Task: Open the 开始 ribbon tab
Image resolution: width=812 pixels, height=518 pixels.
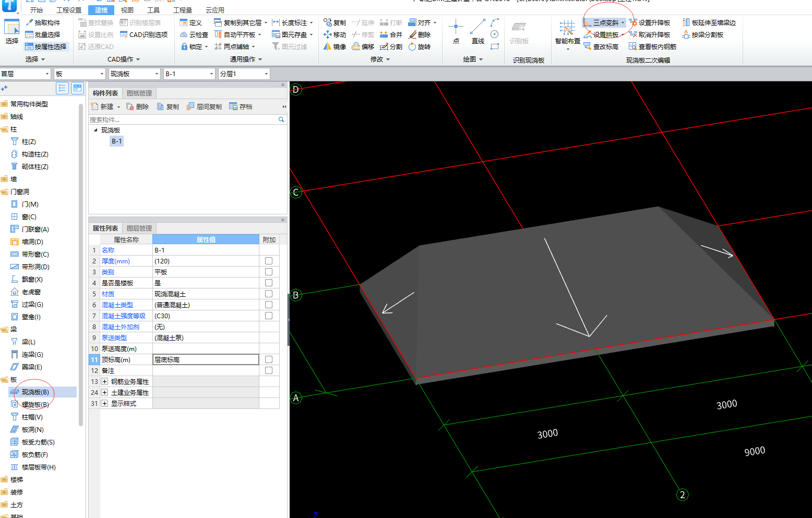Action: point(37,10)
